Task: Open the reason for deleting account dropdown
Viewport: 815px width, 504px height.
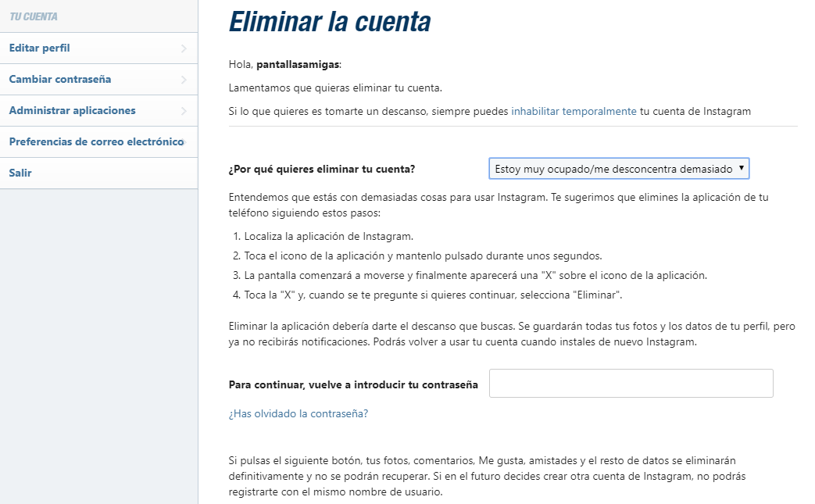Action: (619, 169)
